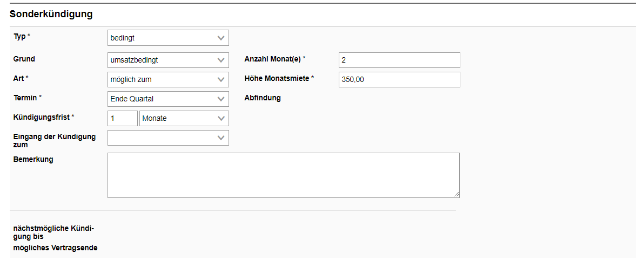Viewport: 644px width, 260px height.
Task: Click the nächstmögliche Kündigung bis label
Action: tap(53, 232)
